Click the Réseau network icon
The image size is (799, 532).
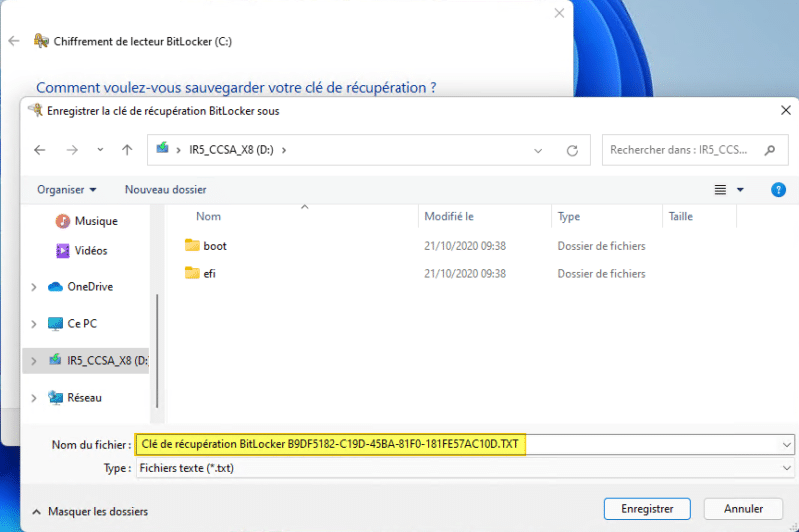pyautogui.click(x=55, y=398)
